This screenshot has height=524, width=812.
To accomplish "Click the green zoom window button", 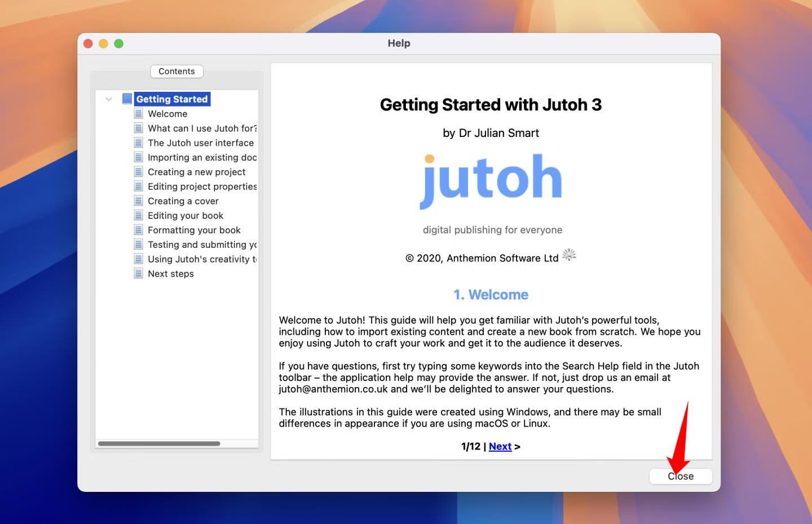I will (118, 43).
